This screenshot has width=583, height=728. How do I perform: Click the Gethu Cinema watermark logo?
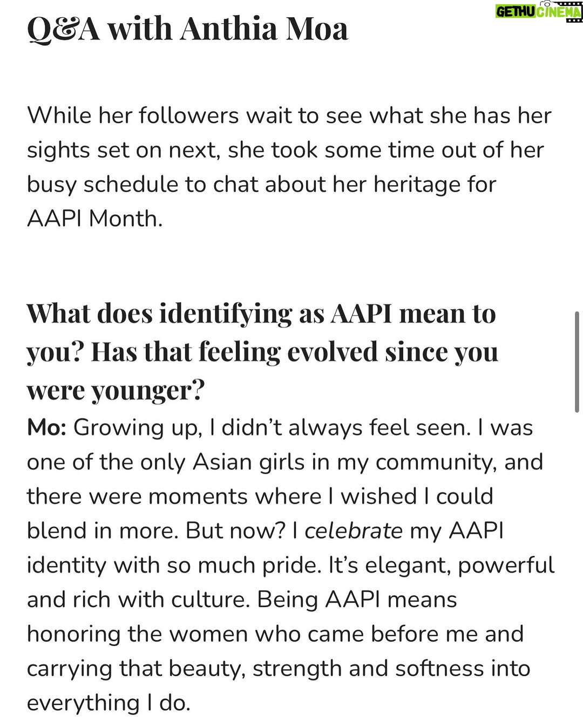(x=539, y=11)
